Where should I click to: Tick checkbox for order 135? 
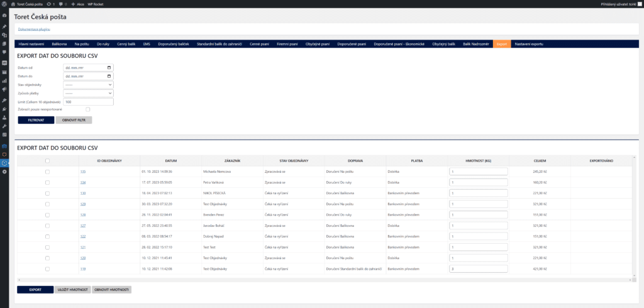click(47, 172)
